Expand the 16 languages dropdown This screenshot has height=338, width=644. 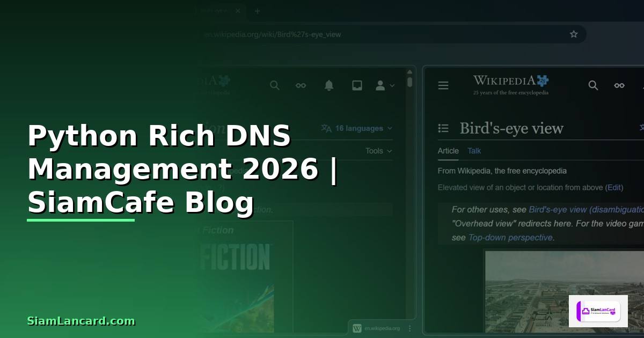[x=357, y=128]
